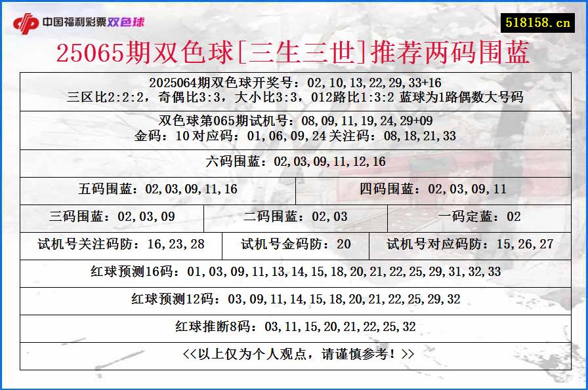Viewport: 588px width, 390px height.
Task: Select the 金码：10 对应码 line
Action: (294, 137)
